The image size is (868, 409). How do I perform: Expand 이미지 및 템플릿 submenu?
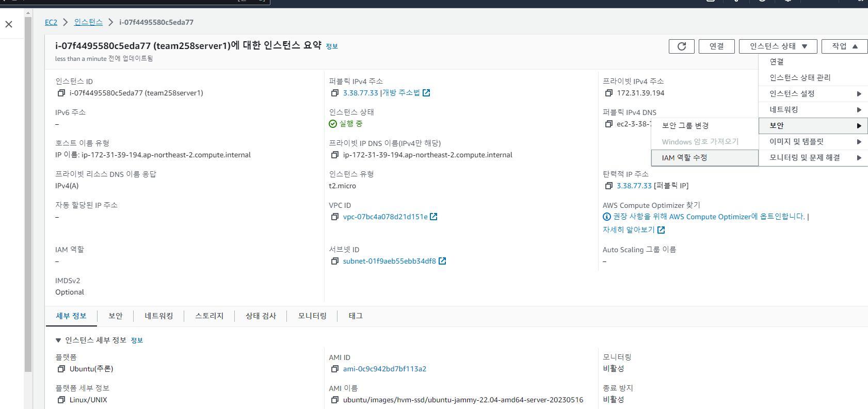click(813, 142)
